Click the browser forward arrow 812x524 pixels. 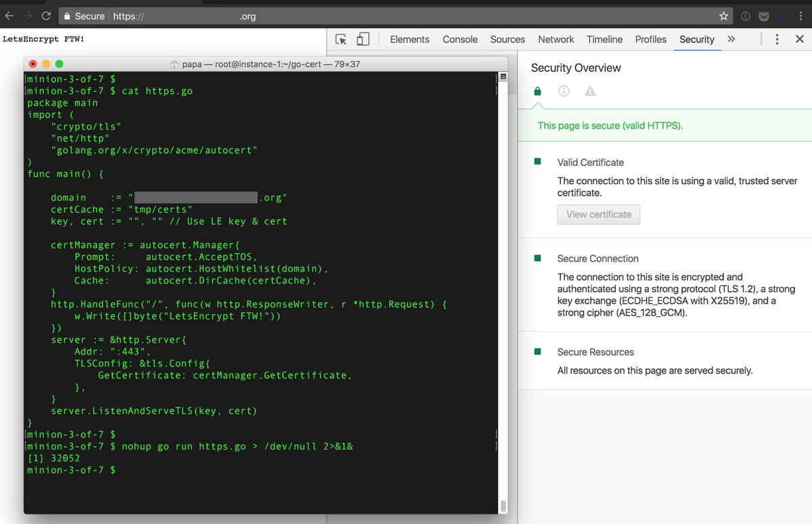click(x=27, y=16)
